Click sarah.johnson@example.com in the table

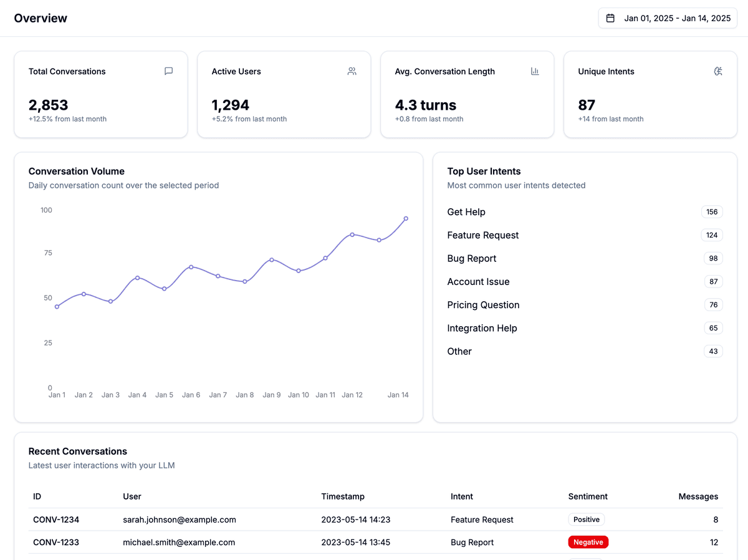point(179,519)
